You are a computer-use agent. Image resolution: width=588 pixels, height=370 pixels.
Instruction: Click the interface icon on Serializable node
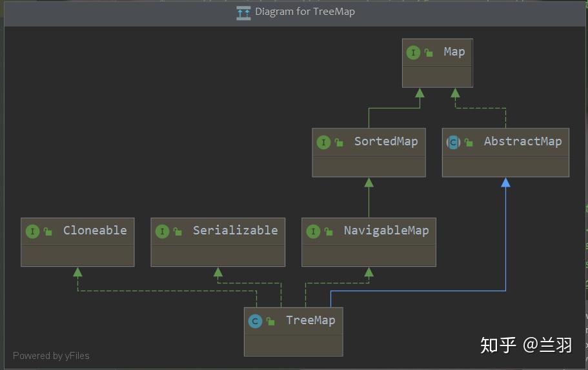click(162, 232)
